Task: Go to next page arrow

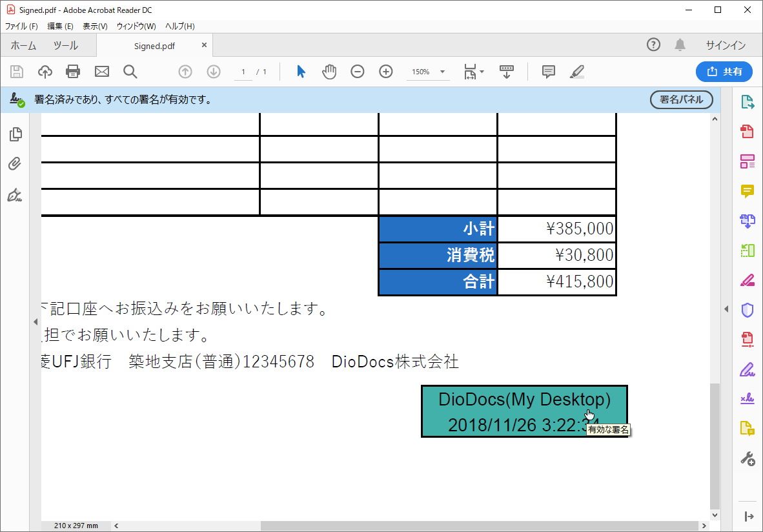Action: point(214,72)
